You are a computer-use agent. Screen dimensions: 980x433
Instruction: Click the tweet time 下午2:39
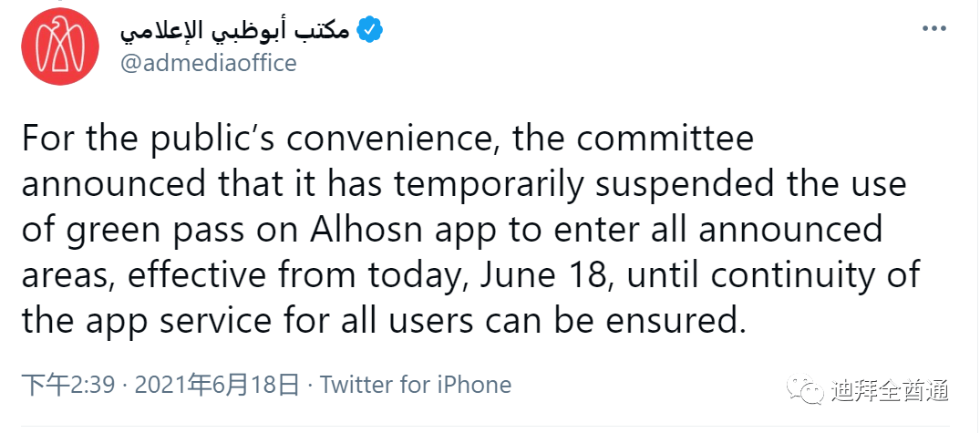pos(68,385)
